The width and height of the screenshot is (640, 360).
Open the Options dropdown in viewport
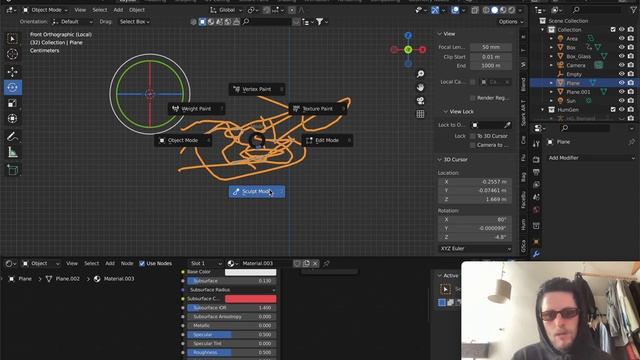click(510, 22)
